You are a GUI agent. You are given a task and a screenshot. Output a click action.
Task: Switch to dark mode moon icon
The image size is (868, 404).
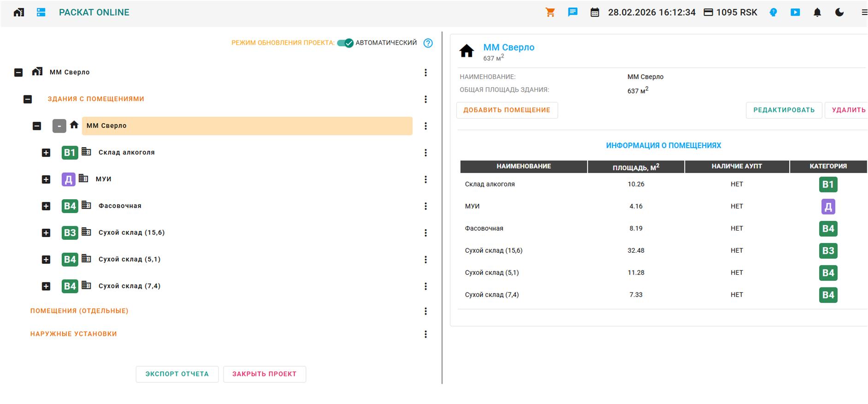pyautogui.click(x=839, y=12)
